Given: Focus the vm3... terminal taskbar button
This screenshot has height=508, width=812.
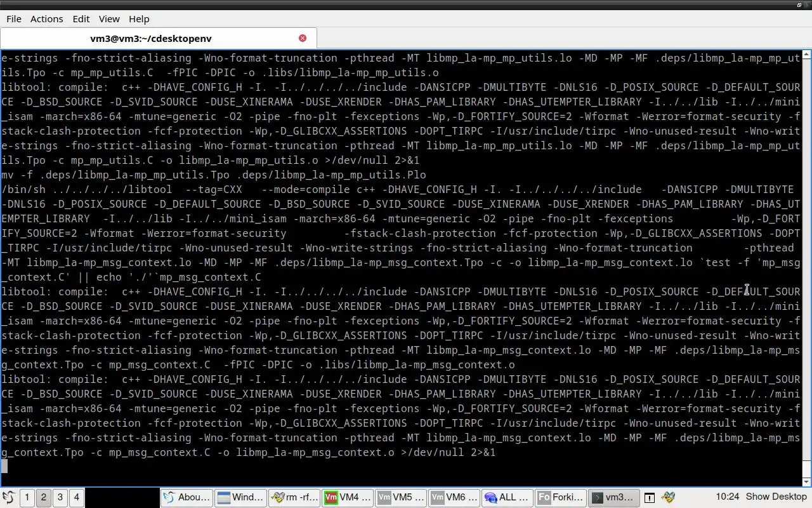Looking at the screenshot, I should point(614,497).
